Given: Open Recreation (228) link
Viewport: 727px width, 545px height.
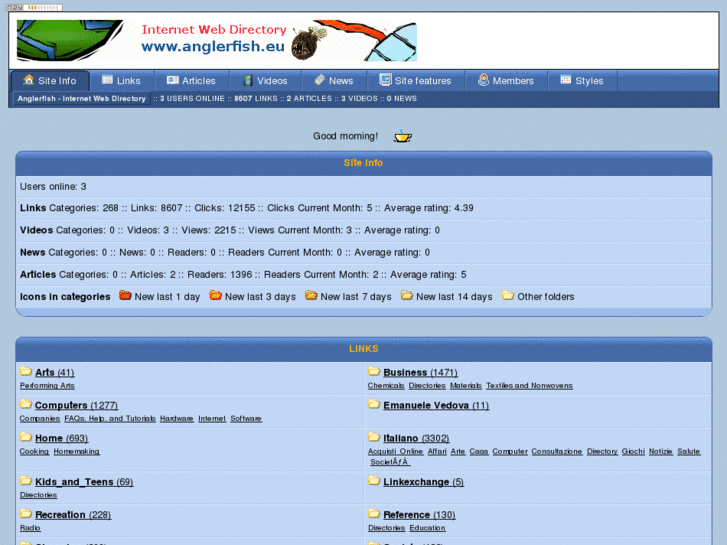Looking at the screenshot, I should click(x=73, y=515).
